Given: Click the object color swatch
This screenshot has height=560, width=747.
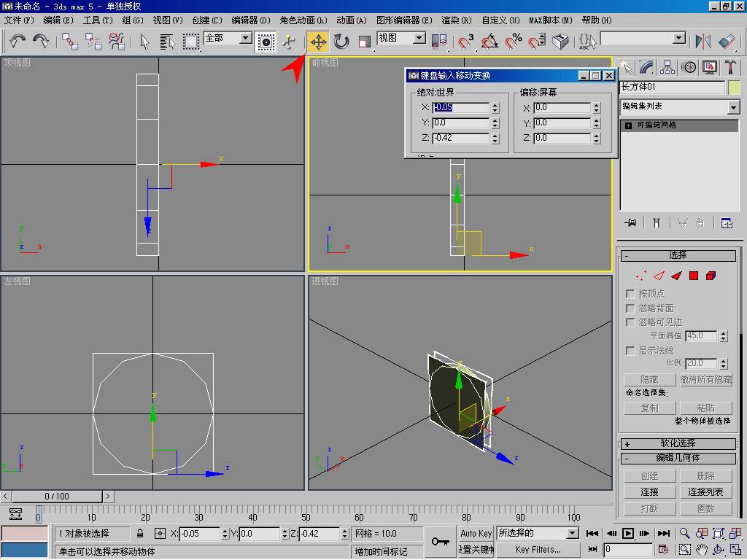Looking at the screenshot, I should (x=734, y=87).
